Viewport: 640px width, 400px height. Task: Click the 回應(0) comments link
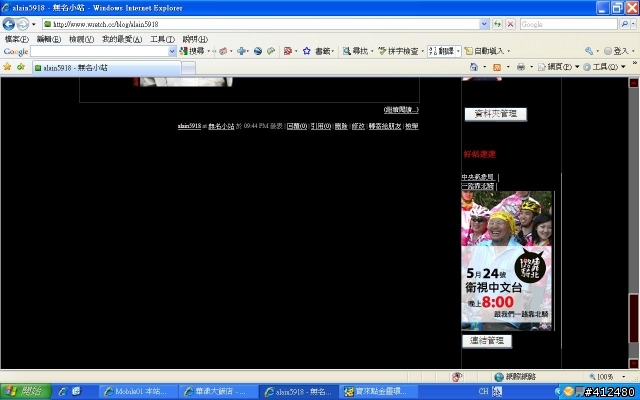(297, 127)
